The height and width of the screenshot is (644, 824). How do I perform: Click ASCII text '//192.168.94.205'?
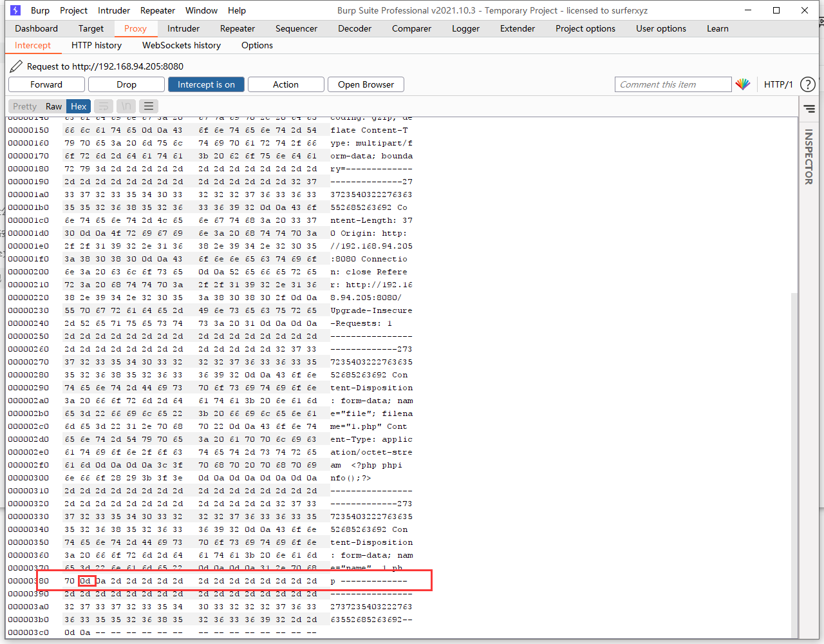[x=371, y=246]
